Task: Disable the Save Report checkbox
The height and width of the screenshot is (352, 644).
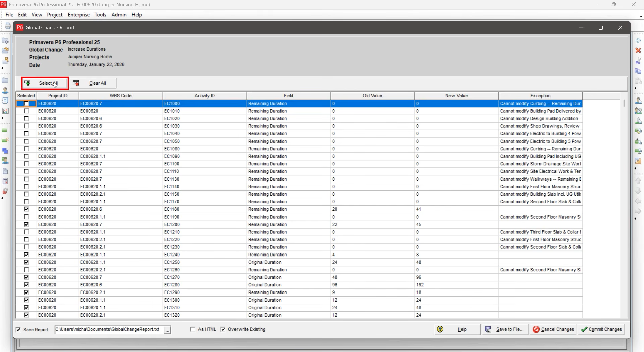Action: click(18, 330)
